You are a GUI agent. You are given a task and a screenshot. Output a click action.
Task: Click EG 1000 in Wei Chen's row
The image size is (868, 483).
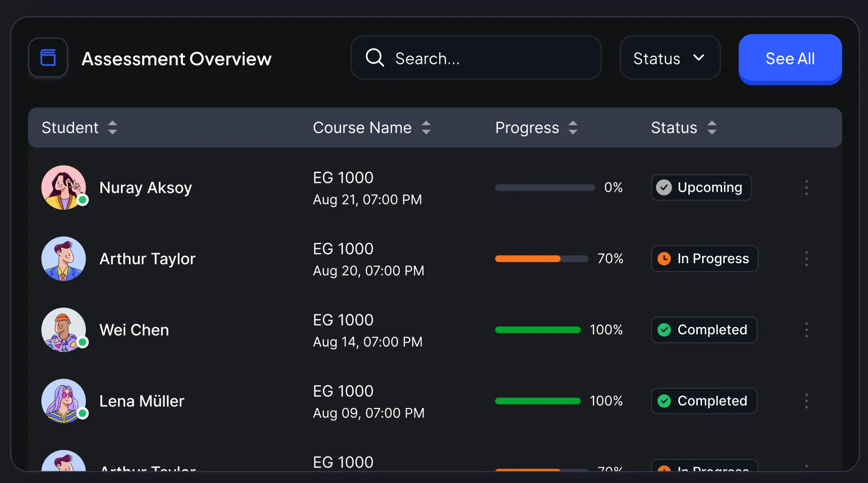343,320
